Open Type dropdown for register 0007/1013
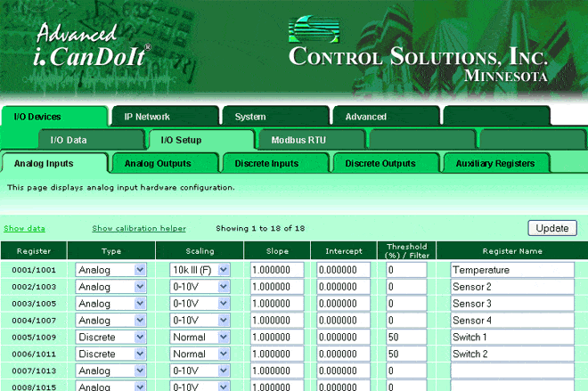Viewport: 588px width, 391px height. point(110,371)
